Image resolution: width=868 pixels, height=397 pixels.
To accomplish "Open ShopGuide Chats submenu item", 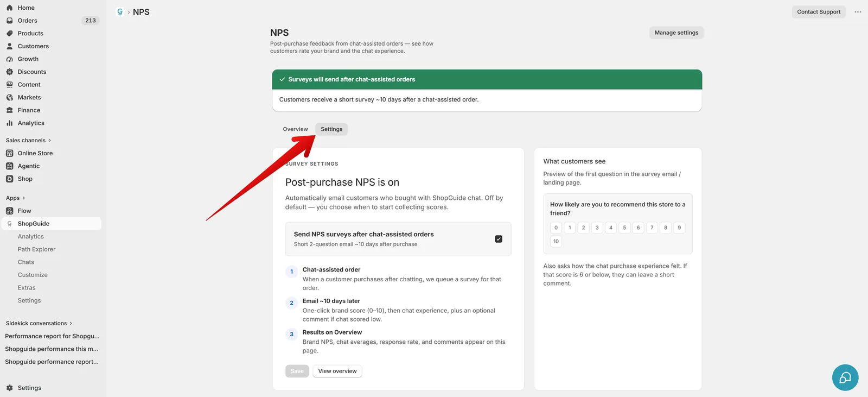I will 26,262.
